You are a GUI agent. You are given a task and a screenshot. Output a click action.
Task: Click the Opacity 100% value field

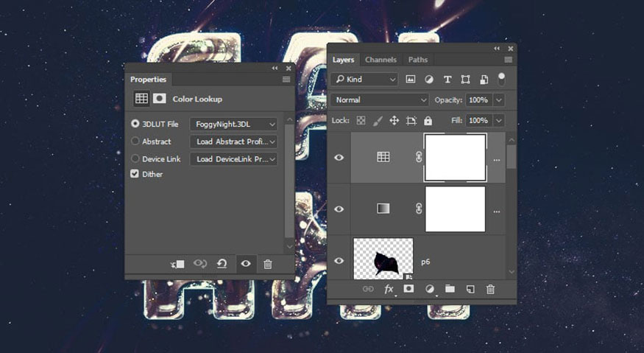coord(479,100)
